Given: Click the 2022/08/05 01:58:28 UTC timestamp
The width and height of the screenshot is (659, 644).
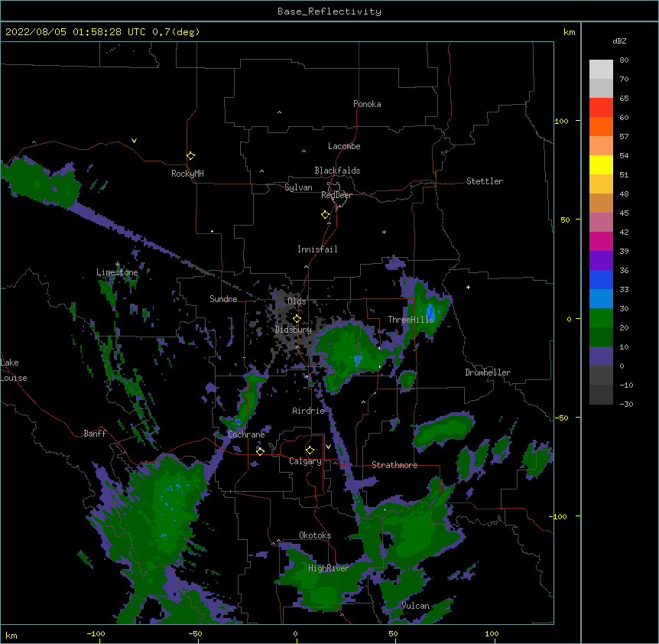Looking at the screenshot, I should [x=76, y=32].
